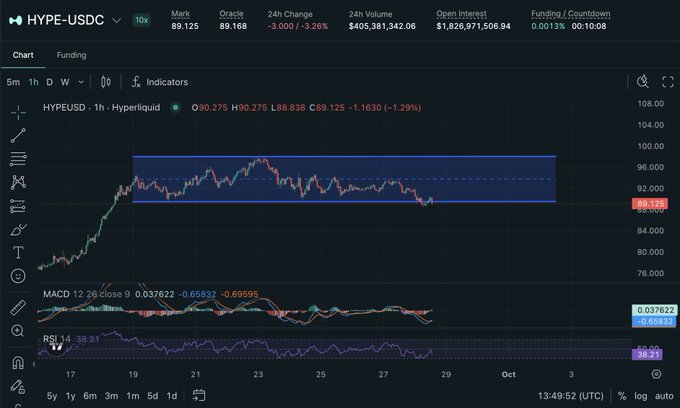This screenshot has width=680, height=408.
Task: Click the purple 38.21 RSI value label
Action: point(647,354)
